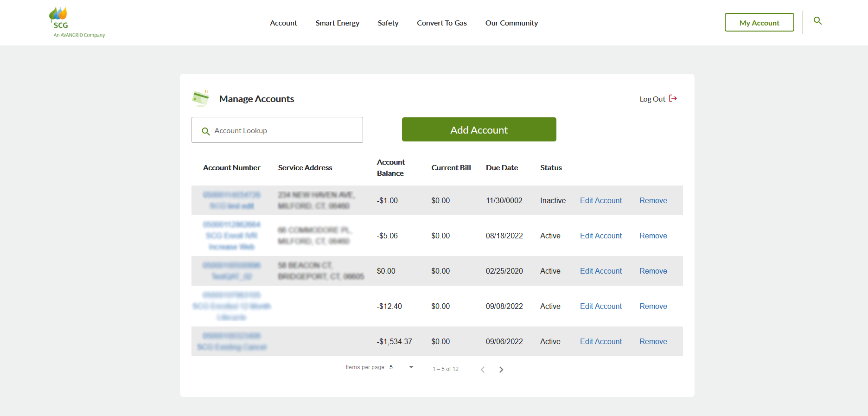868x416 pixels.
Task: Remove the account with -$1,534.37 balance
Action: point(653,341)
